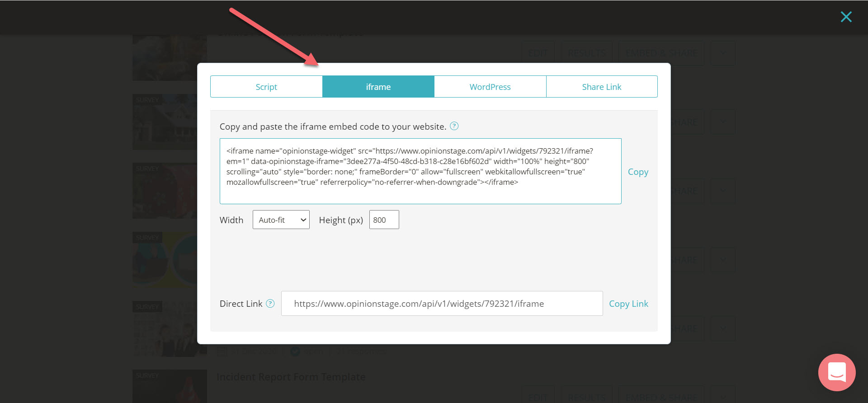Open the WordPress tab
Viewport: 868px width, 403px height.
tap(490, 87)
